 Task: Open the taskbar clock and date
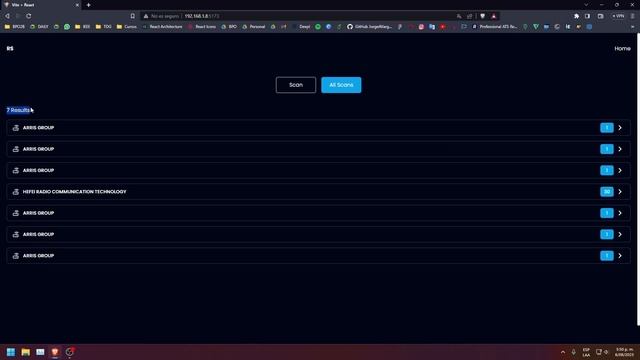pyautogui.click(x=624, y=352)
